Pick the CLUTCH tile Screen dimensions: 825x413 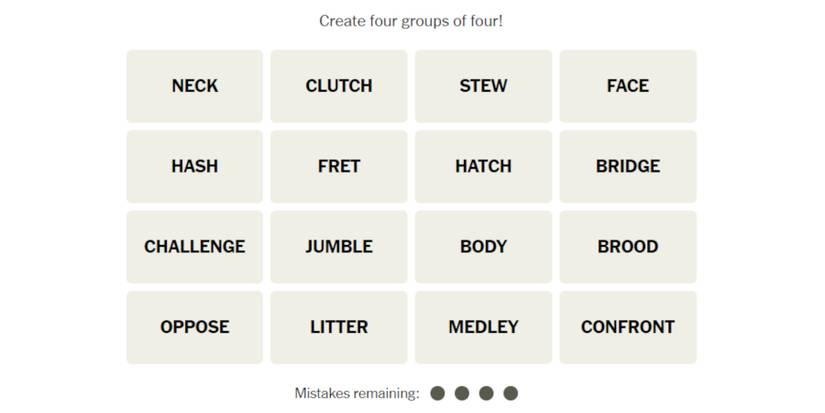click(x=339, y=86)
